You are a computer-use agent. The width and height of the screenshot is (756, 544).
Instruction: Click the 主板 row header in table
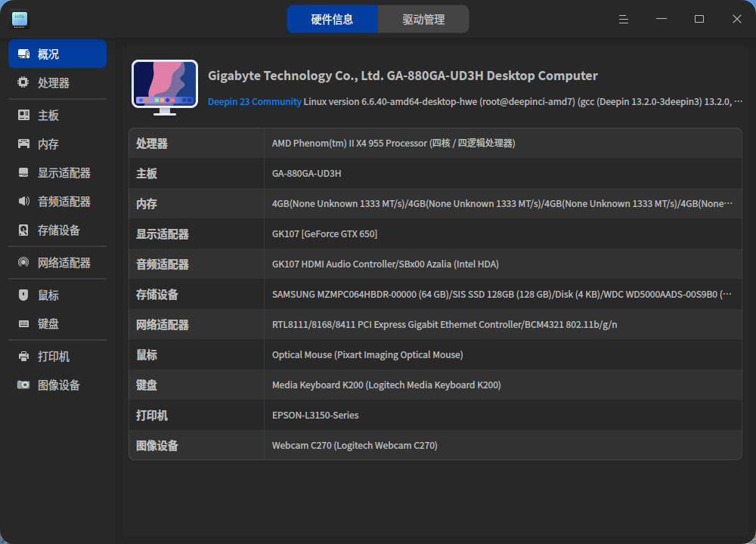coord(147,174)
